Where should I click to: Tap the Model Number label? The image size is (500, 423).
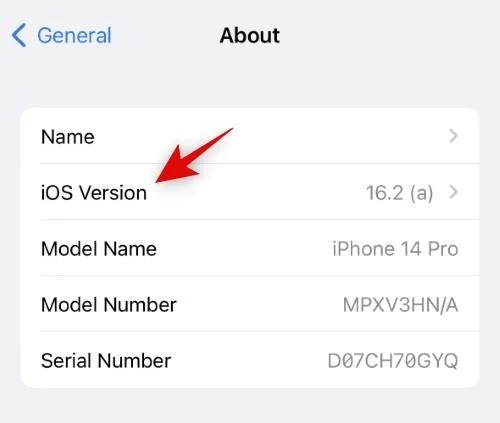pos(109,305)
